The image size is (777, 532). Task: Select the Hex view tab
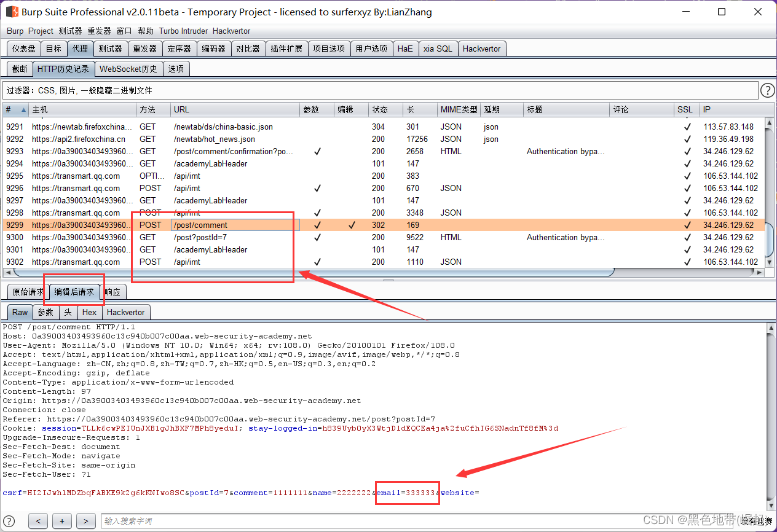point(90,312)
